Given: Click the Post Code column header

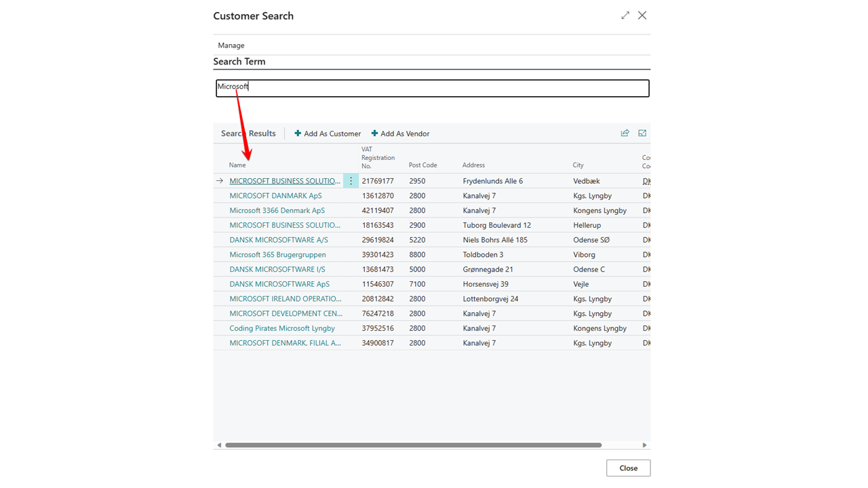Looking at the screenshot, I should pos(422,165).
